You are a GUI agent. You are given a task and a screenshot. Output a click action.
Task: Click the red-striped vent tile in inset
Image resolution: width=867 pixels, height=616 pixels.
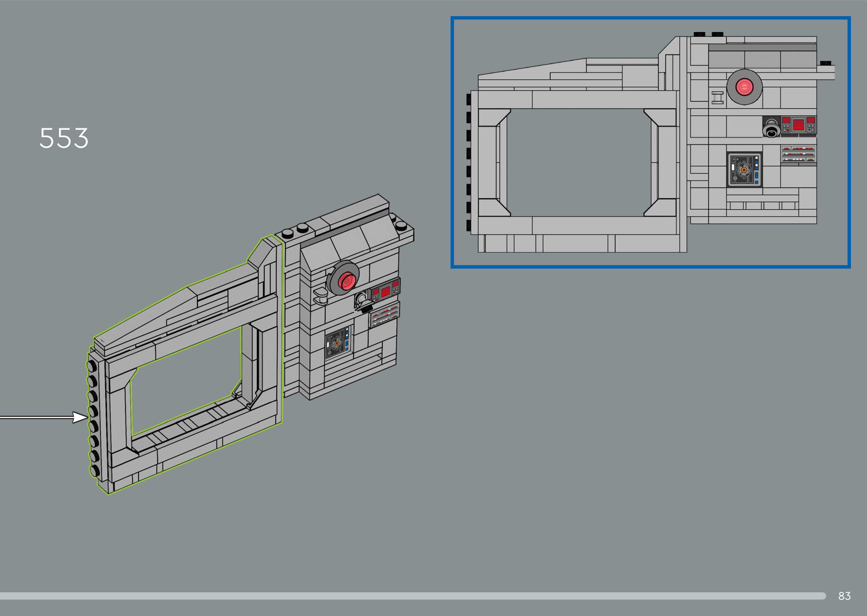pos(798,154)
